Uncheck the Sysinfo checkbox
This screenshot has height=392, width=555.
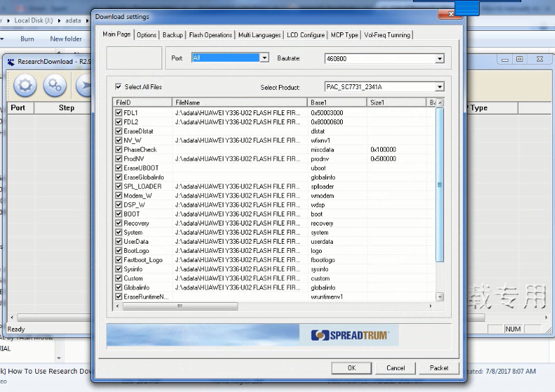(x=119, y=269)
